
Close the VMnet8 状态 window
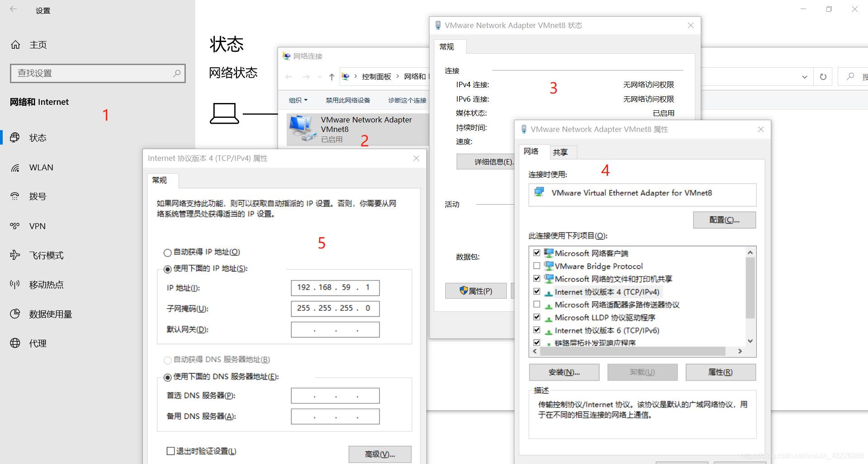[x=691, y=25]
